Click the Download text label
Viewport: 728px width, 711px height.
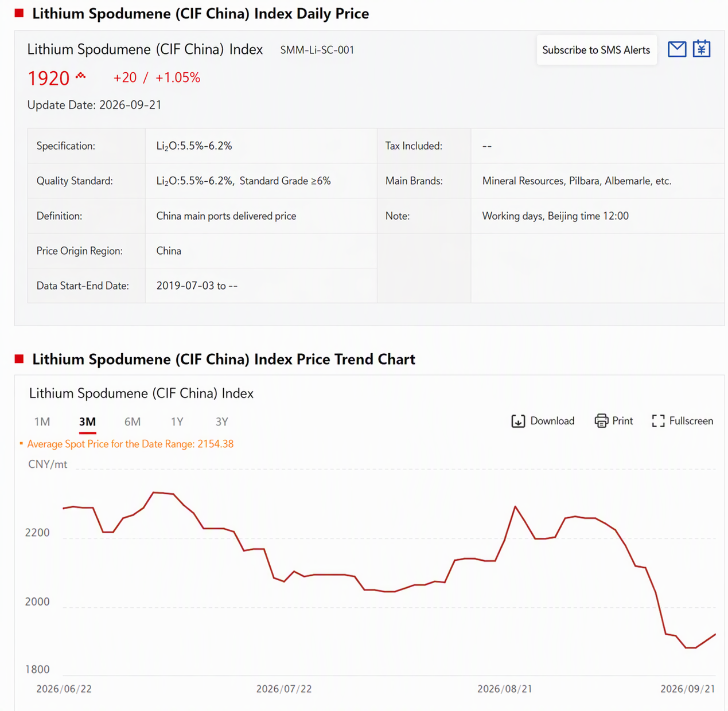click(552, 421)
